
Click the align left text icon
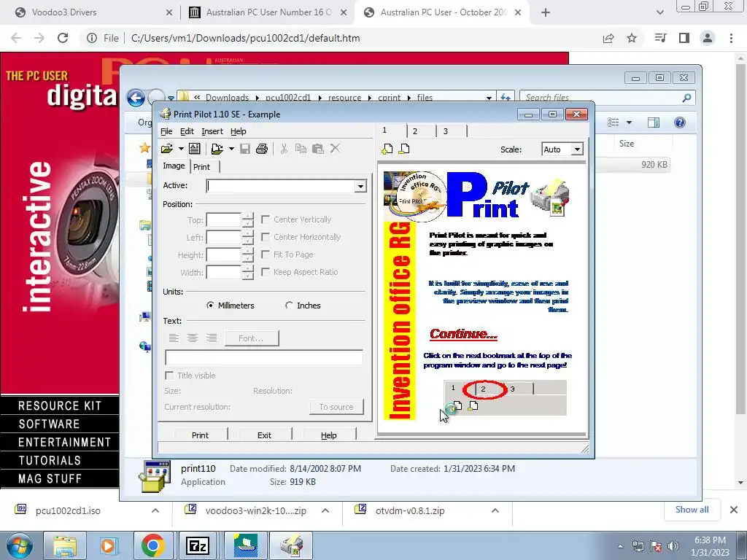[x=174, y=338]
